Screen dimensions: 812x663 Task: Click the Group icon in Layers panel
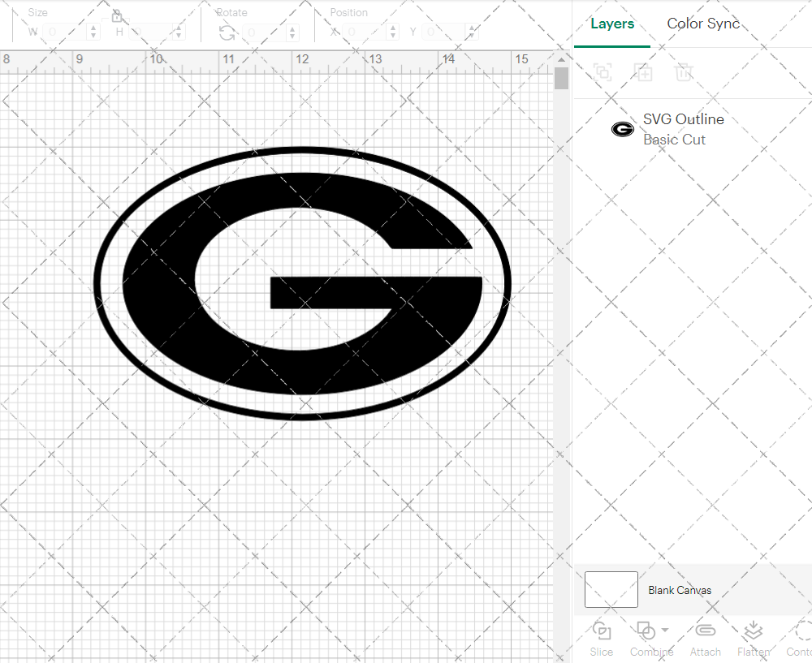603,72
